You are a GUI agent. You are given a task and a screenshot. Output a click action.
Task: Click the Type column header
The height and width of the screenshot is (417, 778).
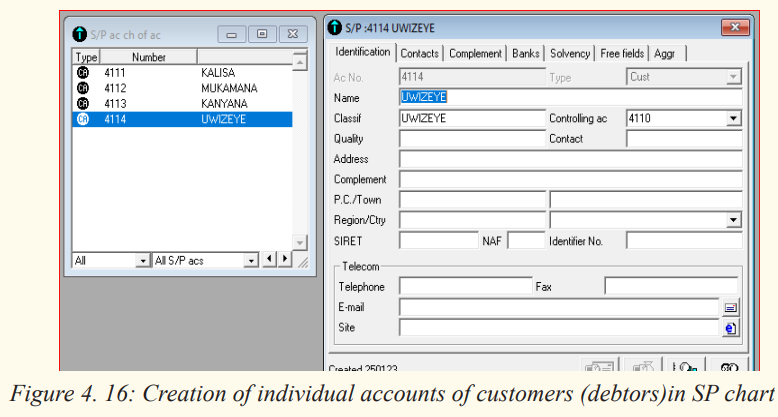[x=86, y=57]
